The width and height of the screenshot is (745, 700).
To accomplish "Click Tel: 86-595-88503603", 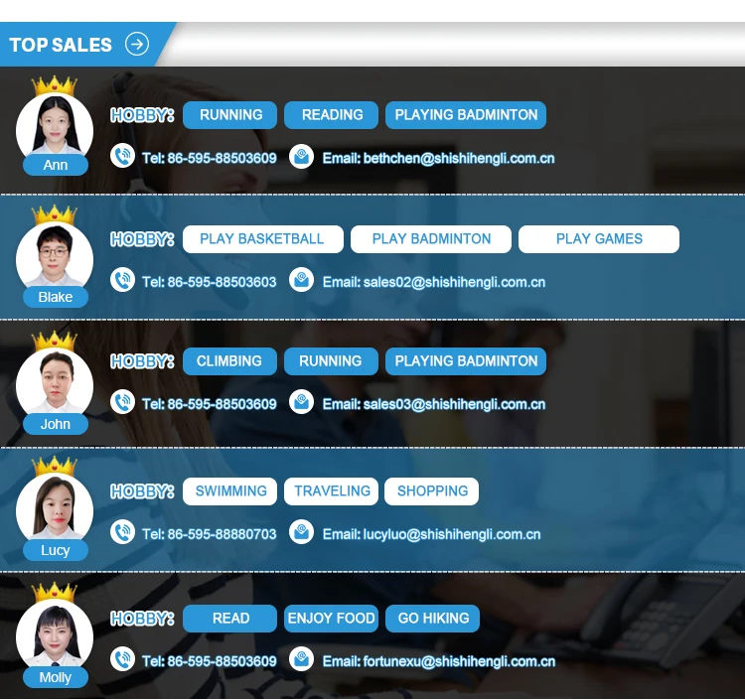I will tap(209, 282).
